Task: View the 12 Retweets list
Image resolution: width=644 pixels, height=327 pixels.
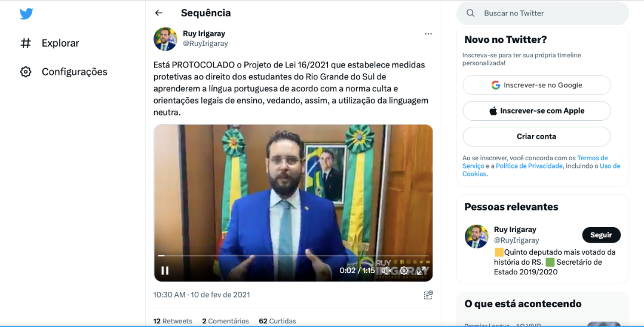Action: pos(173,321)
